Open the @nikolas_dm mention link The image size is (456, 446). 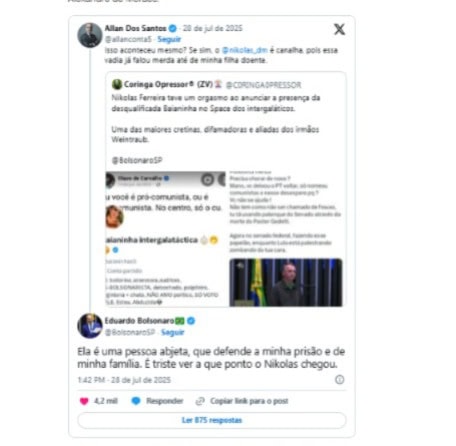click(x=245, y=50)
